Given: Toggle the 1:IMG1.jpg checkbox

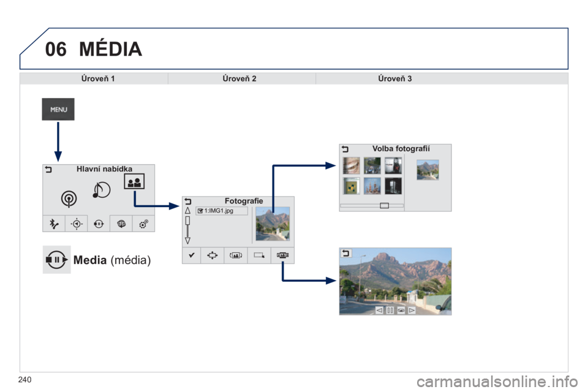Looking at the screenshot, I should coord(200,211).
